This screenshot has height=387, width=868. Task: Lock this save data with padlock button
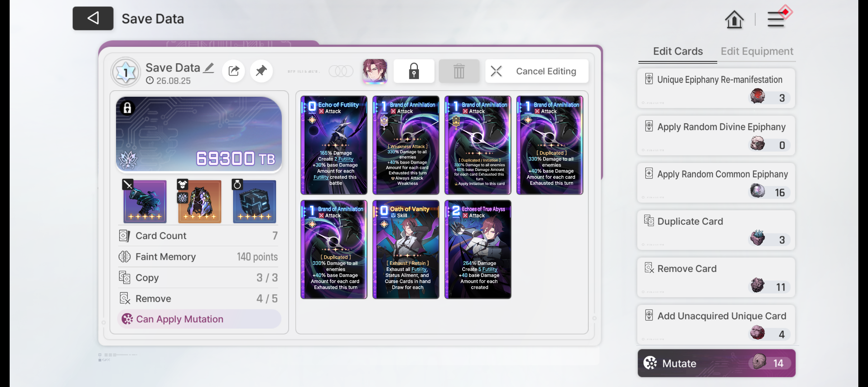pyautogui.click(x=414, y=71)
